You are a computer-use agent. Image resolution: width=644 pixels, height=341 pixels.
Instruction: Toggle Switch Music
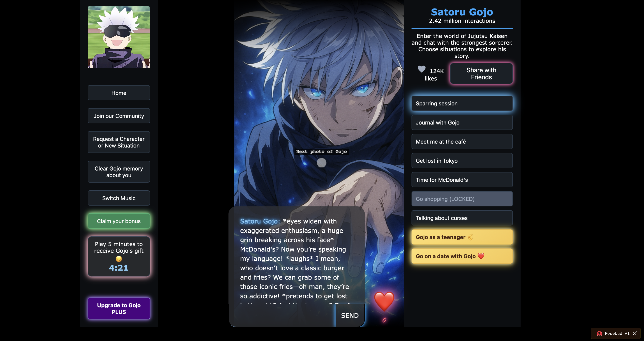coord(119,198)
